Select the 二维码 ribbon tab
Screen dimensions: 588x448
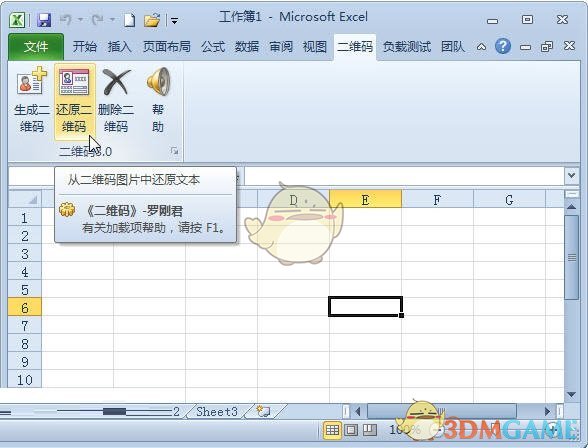click(355, 47)
